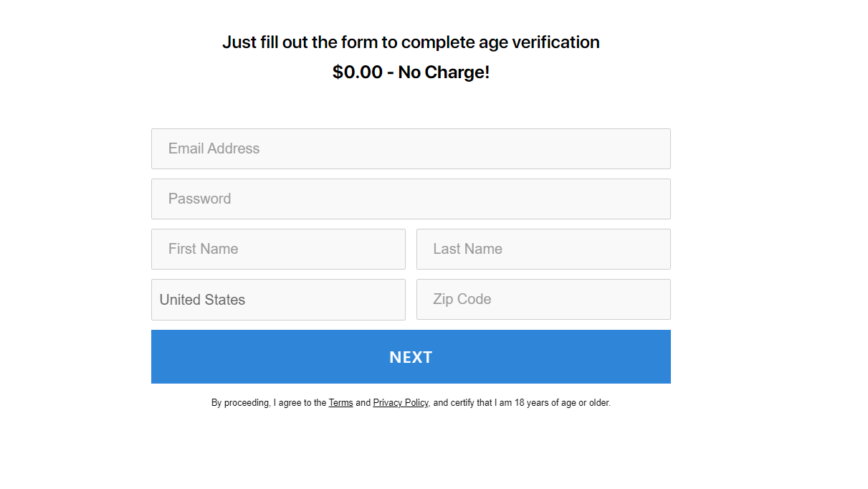Open the Terms link
The width and height of the screenshot is (868, 489).
coord(340,403)
